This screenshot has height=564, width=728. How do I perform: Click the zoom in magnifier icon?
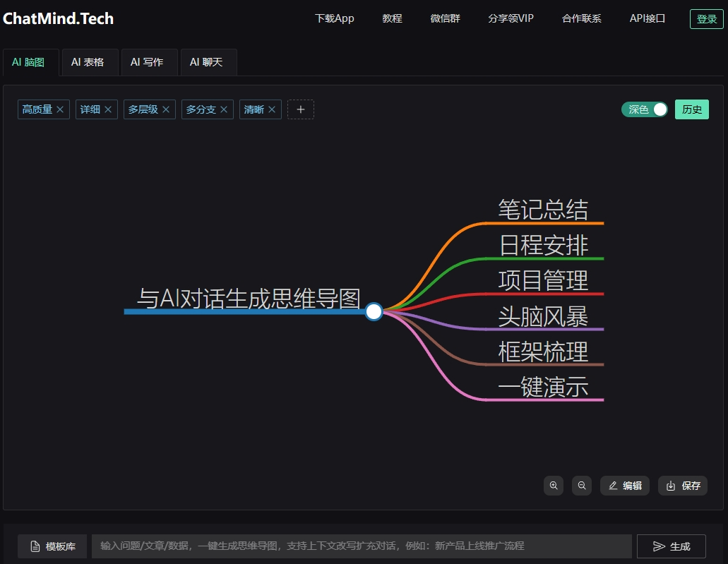click(554, 486)
